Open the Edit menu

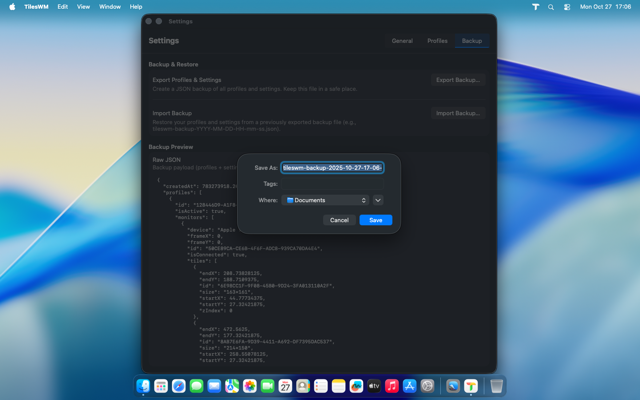[x=62, y=7]
